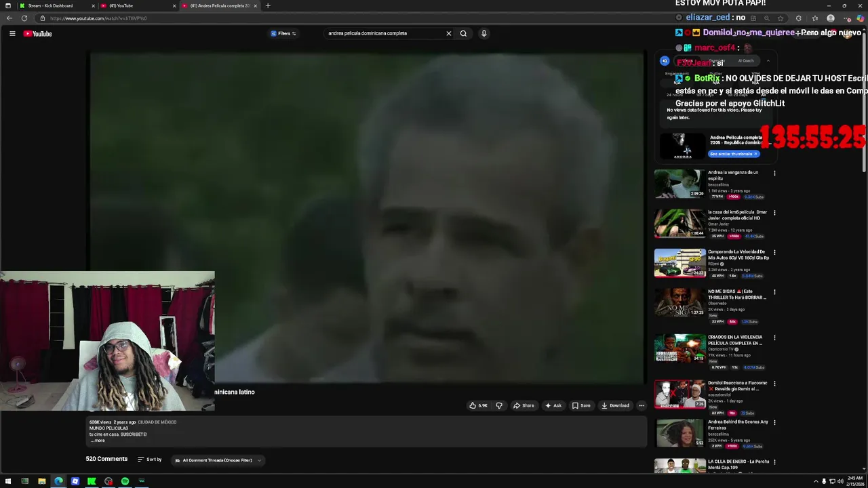Open NO ME SIGAS thriller video
The height and width of the screenshot is (488, 868).
click(679, 302)
